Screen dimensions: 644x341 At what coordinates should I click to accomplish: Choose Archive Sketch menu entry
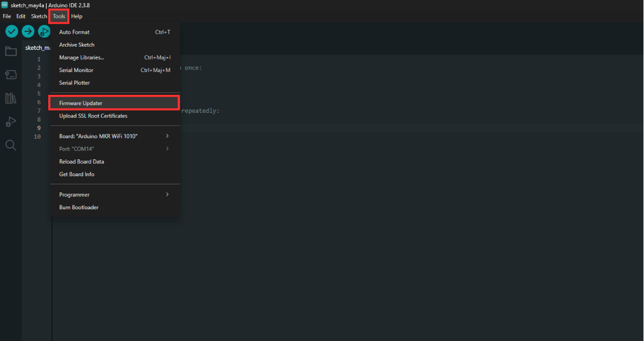pyautogui.click(x=115, y=45)
